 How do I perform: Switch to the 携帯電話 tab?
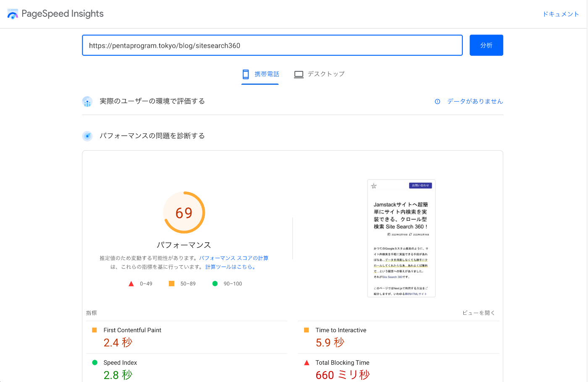tap(260, 74)
